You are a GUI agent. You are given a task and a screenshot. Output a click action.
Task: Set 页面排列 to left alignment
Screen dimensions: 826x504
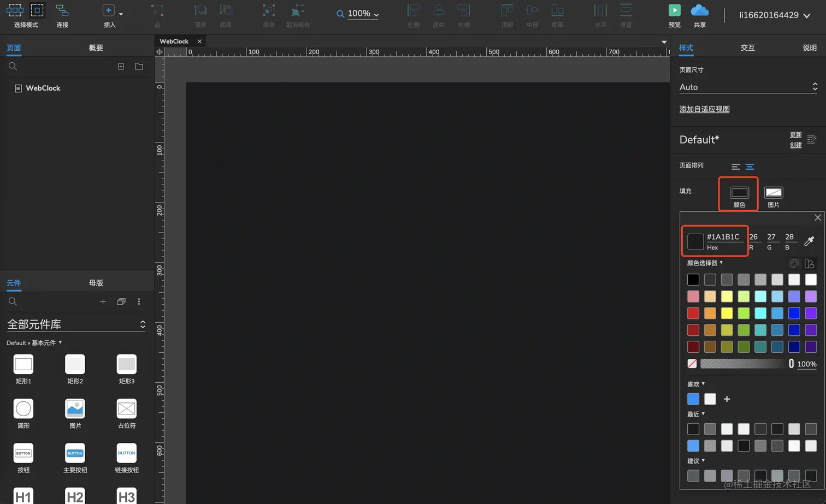point(736,167)
